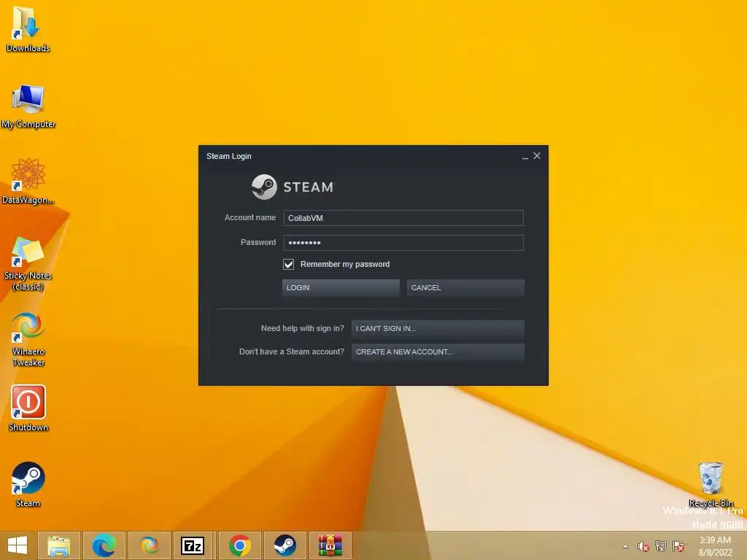Viewport: 747px width, 560px height.
Task: Click the Steam Login title text
Action: pyautogui.click(x=228, y=156)
